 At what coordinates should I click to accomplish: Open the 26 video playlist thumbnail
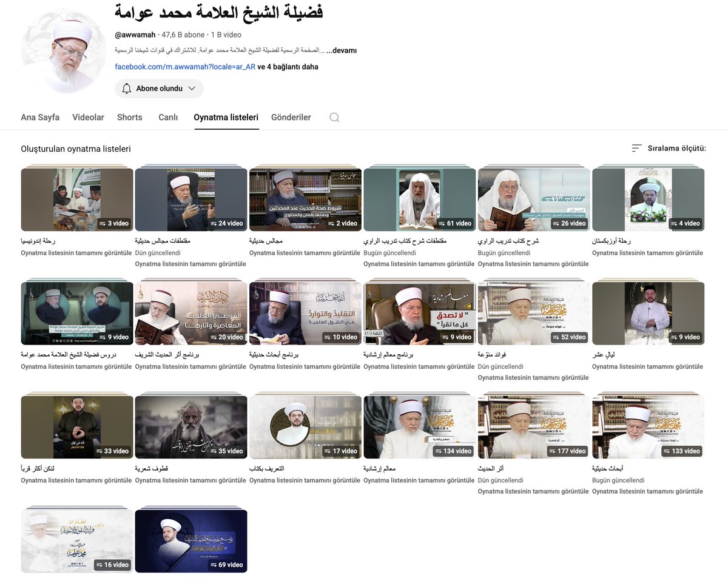[x=534, y=200]
